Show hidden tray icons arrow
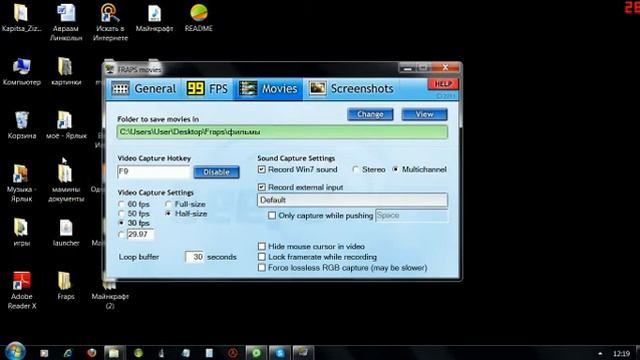Image resolution: width=640 pixels, height=360 pixels. 600,353
